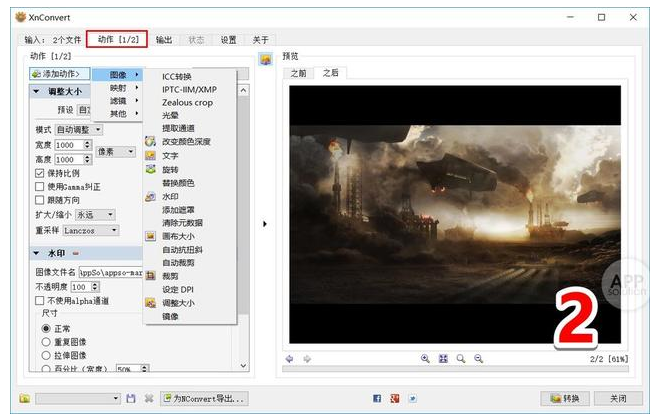658x416 pixels.
Task: Click the 为NConvert导出 button
Action: [204, 398]
